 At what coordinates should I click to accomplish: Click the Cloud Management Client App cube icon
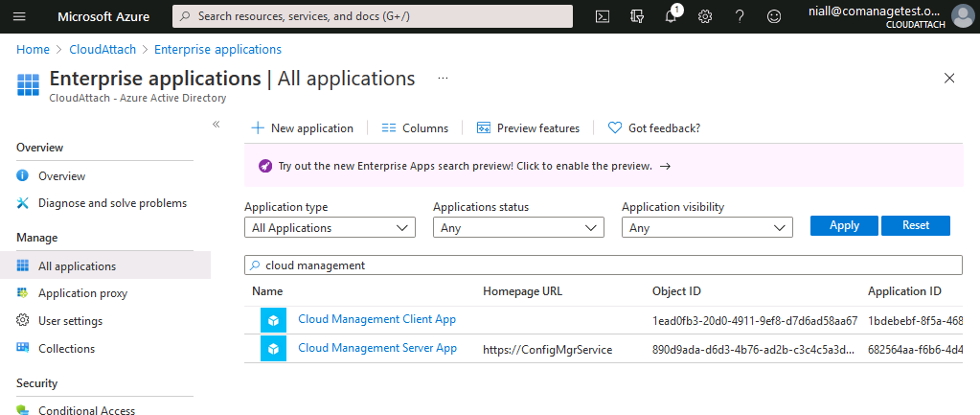pos(273,321)
